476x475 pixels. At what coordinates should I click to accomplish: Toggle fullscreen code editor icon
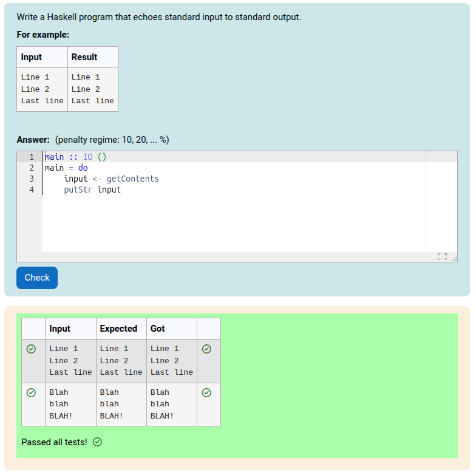[442, 256]
